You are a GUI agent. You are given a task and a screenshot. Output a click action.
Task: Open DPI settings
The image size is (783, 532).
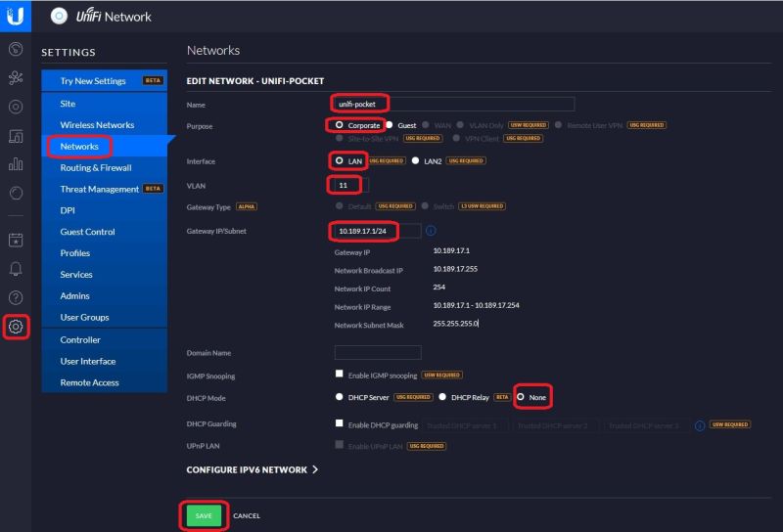(105, 210)
